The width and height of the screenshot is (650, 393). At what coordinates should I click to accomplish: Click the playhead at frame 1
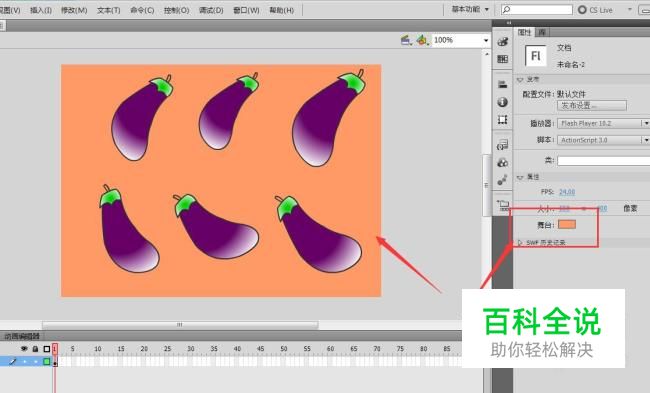tap(54, 349)
